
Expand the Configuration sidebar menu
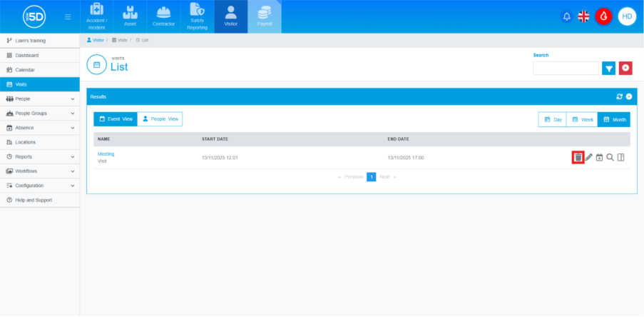point(40,186)
